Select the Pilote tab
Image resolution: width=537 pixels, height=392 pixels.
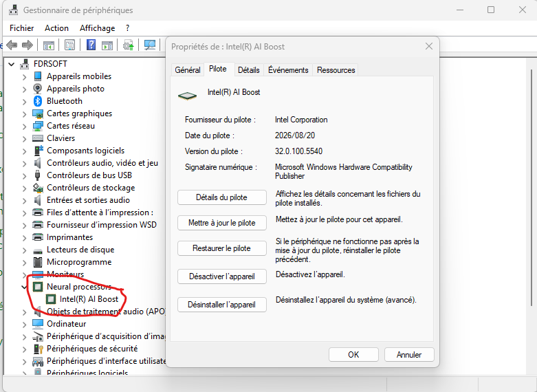(x=218, y=69)
